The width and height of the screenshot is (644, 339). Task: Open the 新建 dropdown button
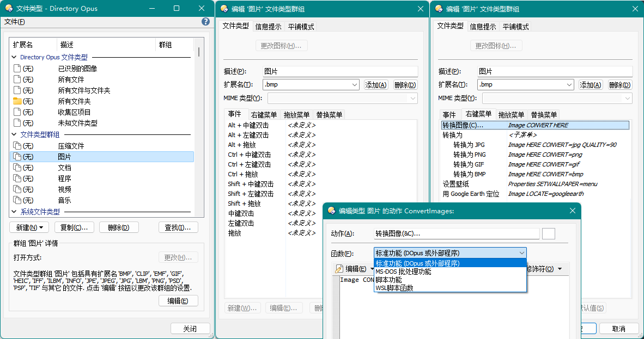pos(29,227)
